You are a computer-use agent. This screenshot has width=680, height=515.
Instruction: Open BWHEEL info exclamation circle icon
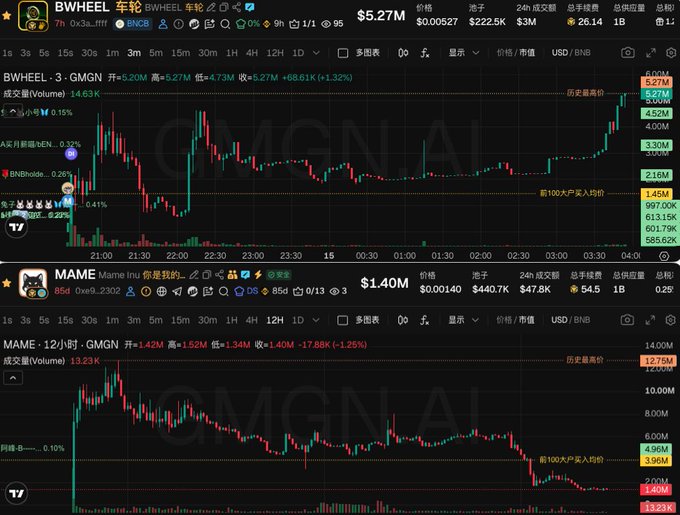pyautogui.click(x=178, y=24)
